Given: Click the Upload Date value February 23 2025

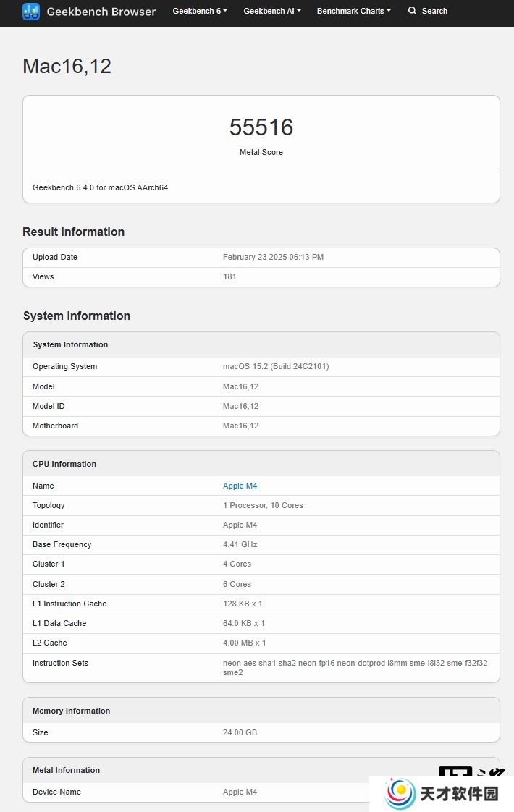Looking at the screenshot, I should [x=273, y=258].
